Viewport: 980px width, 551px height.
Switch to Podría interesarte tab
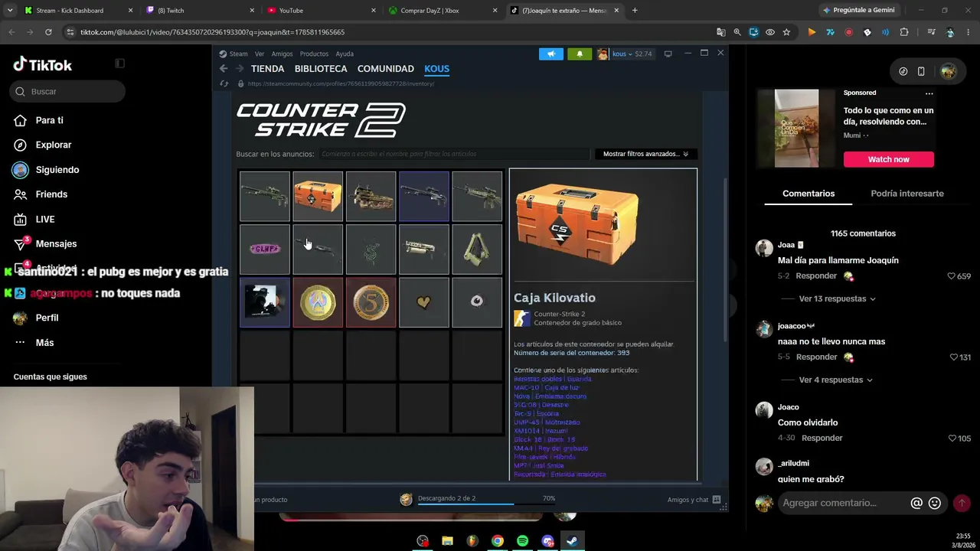(907, 194)
